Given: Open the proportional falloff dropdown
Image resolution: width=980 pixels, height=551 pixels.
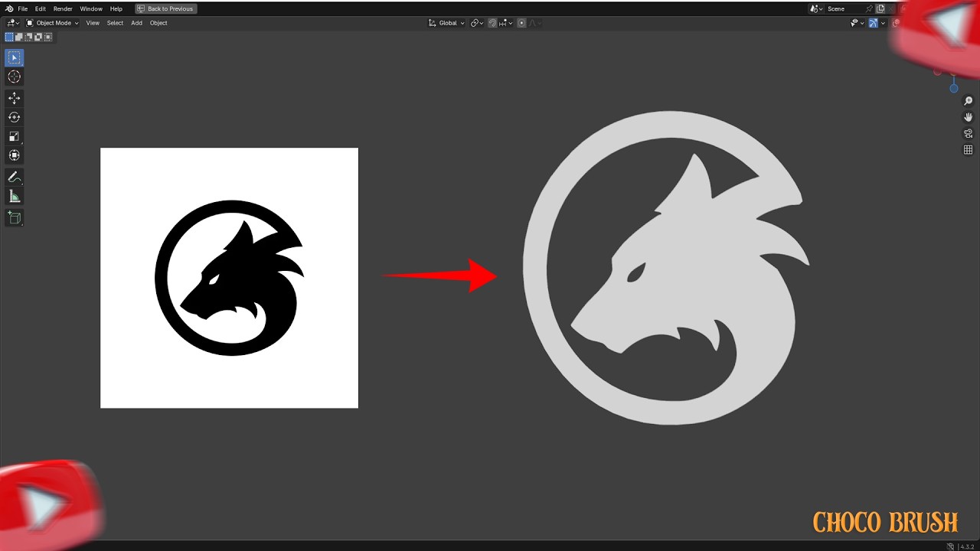Looking at the screenshot, I should 534,23.
